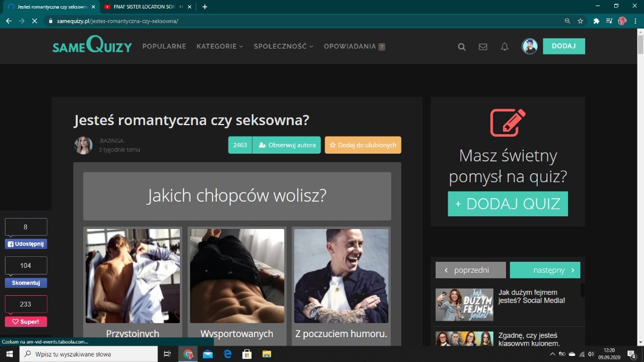Image resolution: width=644 pixels, height=362 pixels.
Task: Open the Chrome extensions puzzle icon
Action: 596,21
